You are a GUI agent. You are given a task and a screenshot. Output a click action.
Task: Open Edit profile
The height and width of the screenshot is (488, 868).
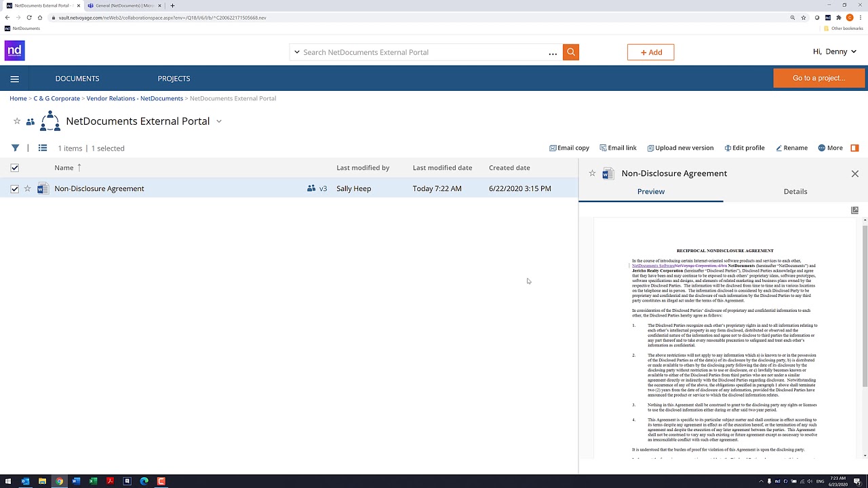[744, 148]
